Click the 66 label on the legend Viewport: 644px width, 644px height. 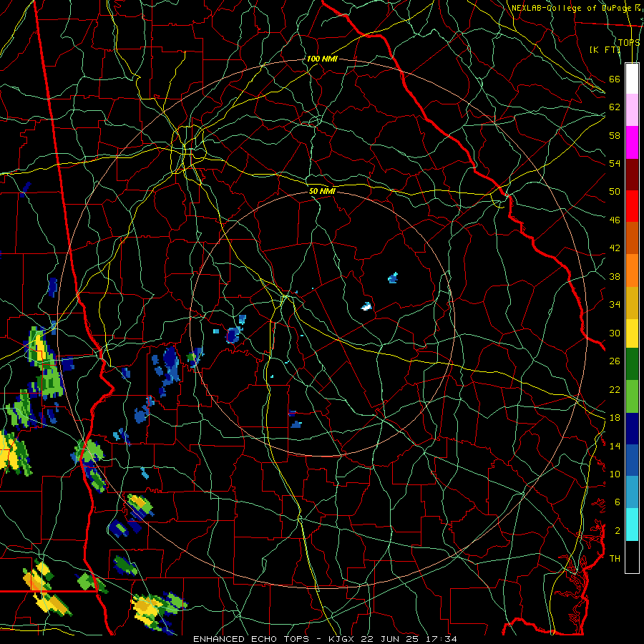point(615,79)
